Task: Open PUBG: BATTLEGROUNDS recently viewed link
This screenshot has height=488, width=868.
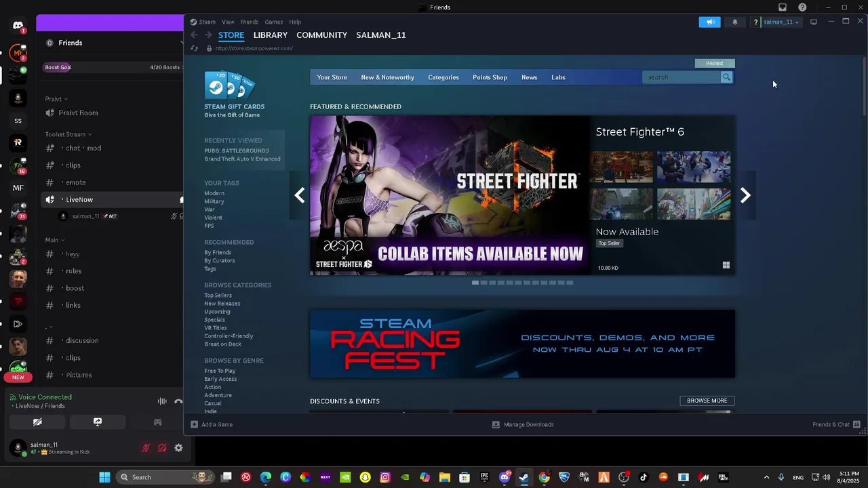Action: [x=237, y=150]
